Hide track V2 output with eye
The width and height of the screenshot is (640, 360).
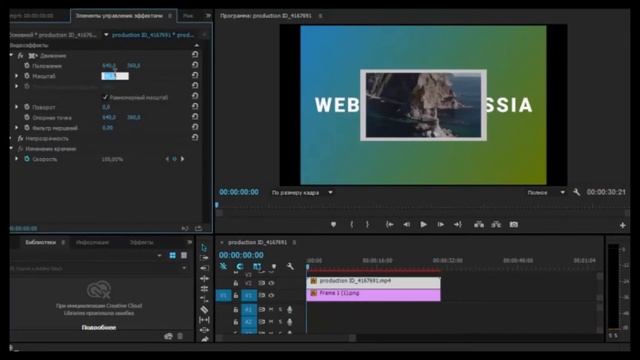point(271,283)
